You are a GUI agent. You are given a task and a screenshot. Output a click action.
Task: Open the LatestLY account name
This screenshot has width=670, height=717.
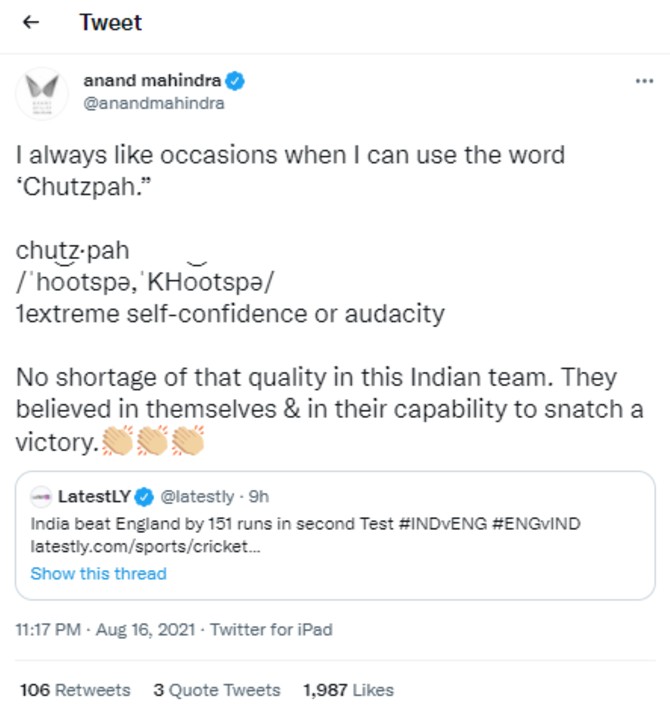(95, 496)
